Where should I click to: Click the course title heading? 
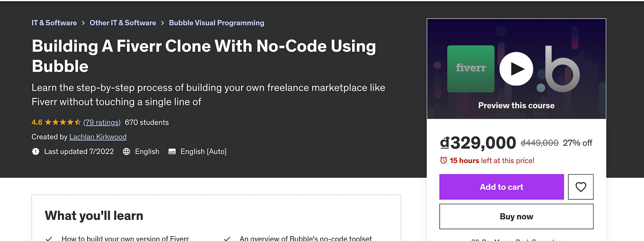(204, 56)
